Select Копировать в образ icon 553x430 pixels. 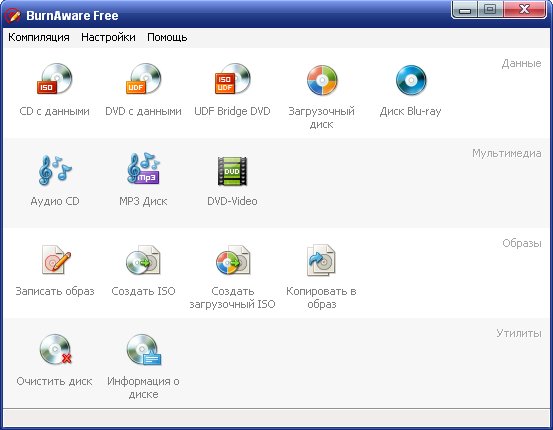[321, 260]
